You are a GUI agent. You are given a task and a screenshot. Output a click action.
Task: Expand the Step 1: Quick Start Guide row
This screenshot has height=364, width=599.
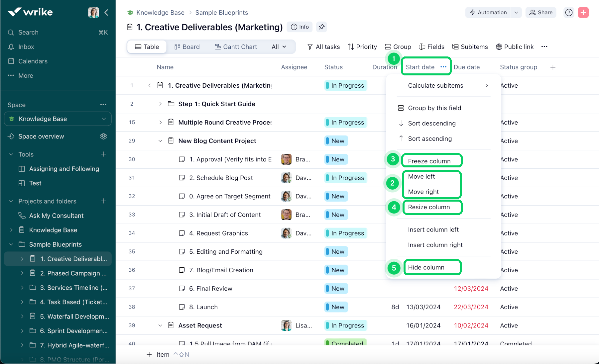coord(160,104)
